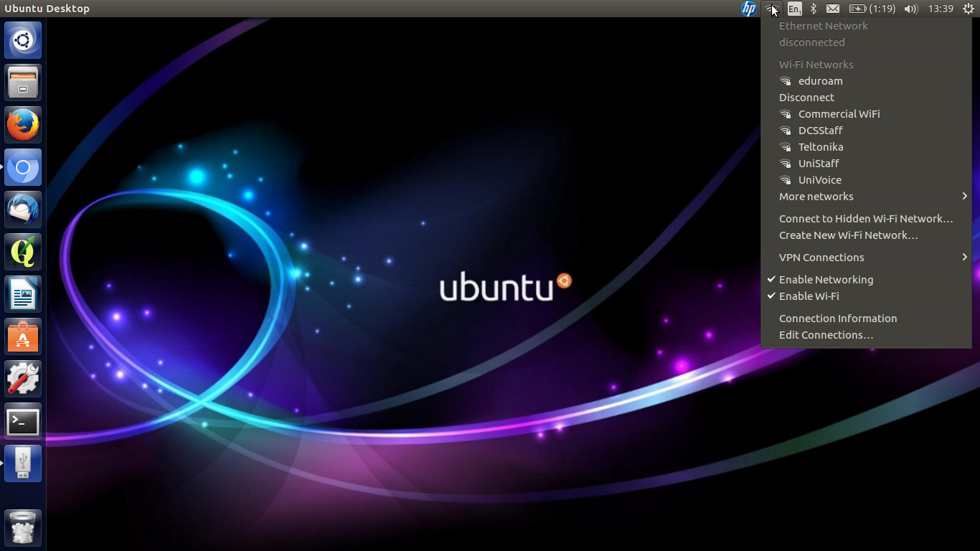The height and width of the screenshot is (551, 980).
Task: Choose Create New Wi-Fi Network
Action: 866,235
